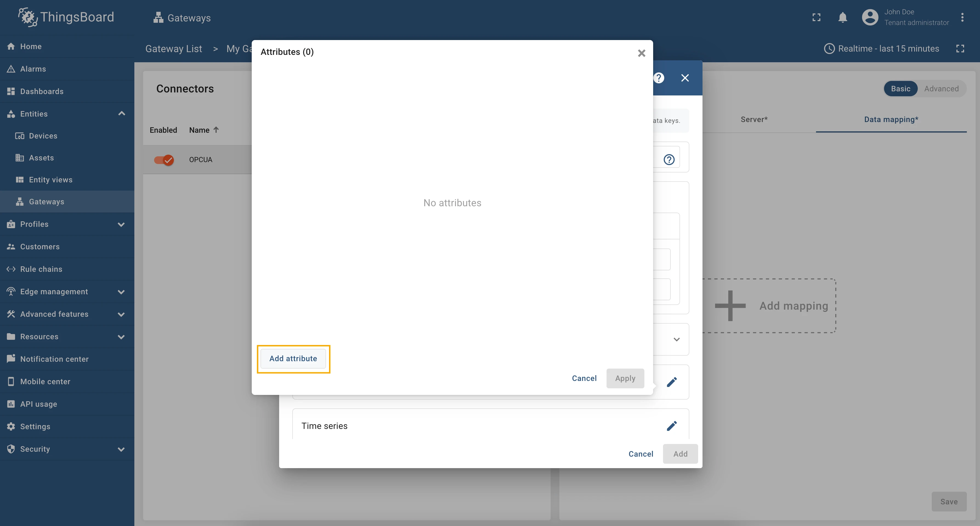
Task: Open the Assets page
Action: 67,158
